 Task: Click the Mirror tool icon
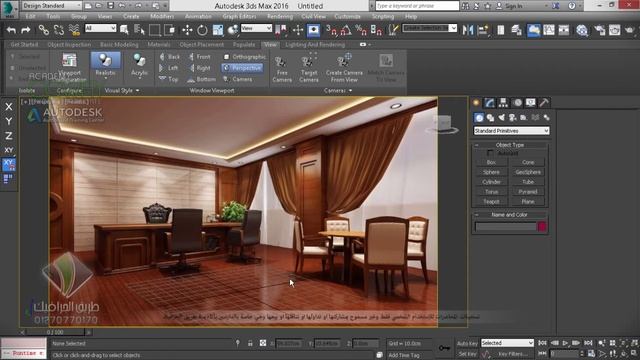468,30
